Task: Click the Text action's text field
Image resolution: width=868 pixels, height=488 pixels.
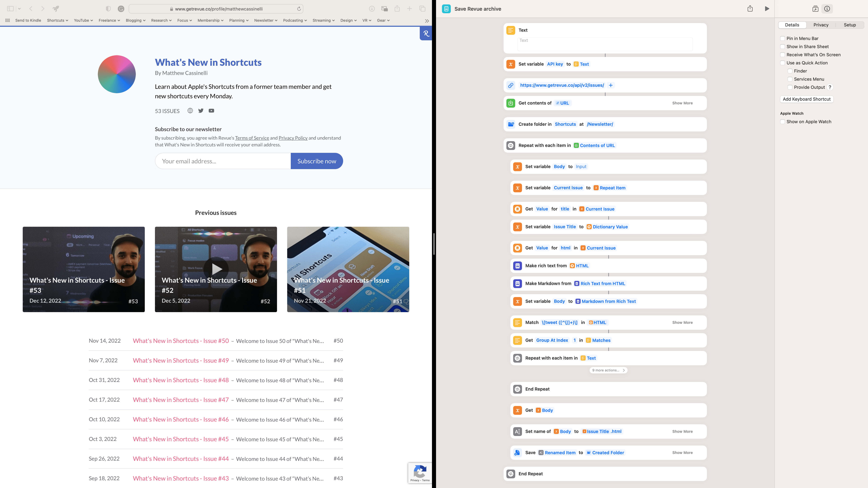Action: coord(605,44)
